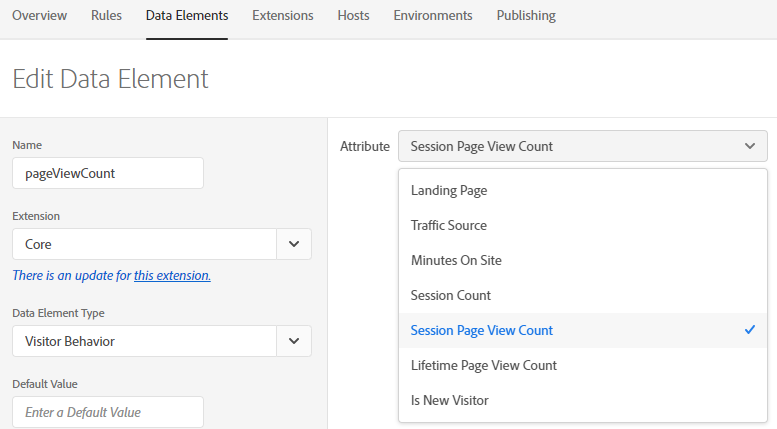Image resolution: width=777 pixels, height=429 pixels.
Task: Choose Landing Page from attribute list
Action: [x=583, y=190]
